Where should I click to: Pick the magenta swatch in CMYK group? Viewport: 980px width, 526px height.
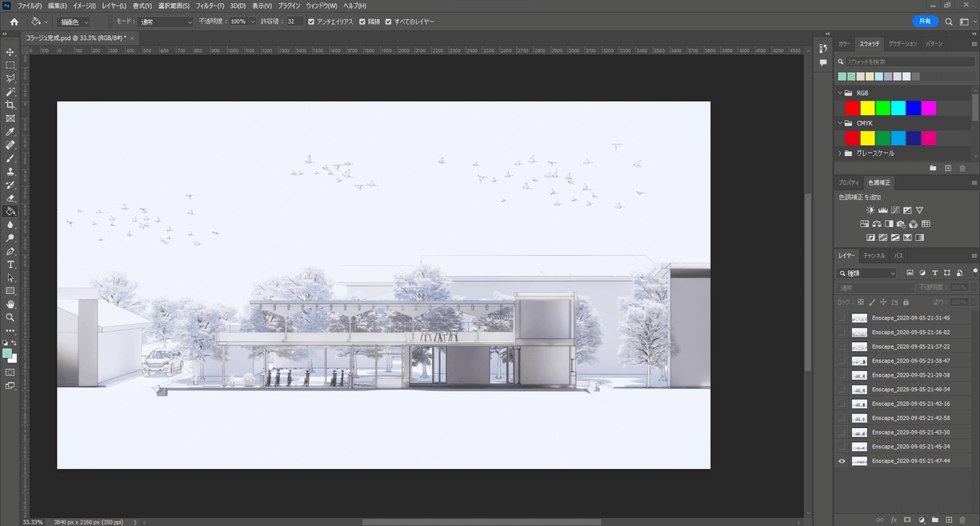point(929,138)
